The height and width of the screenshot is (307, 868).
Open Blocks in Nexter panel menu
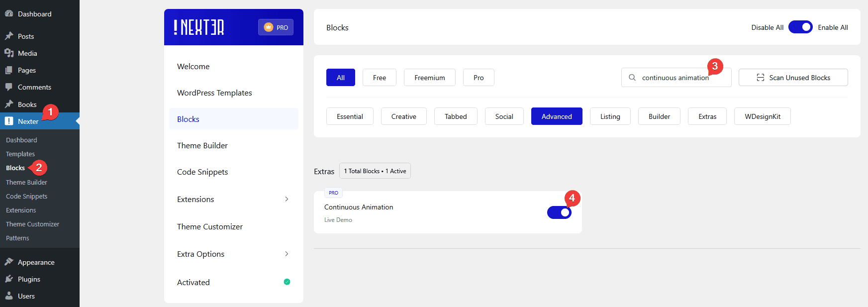tap(234, 119)
